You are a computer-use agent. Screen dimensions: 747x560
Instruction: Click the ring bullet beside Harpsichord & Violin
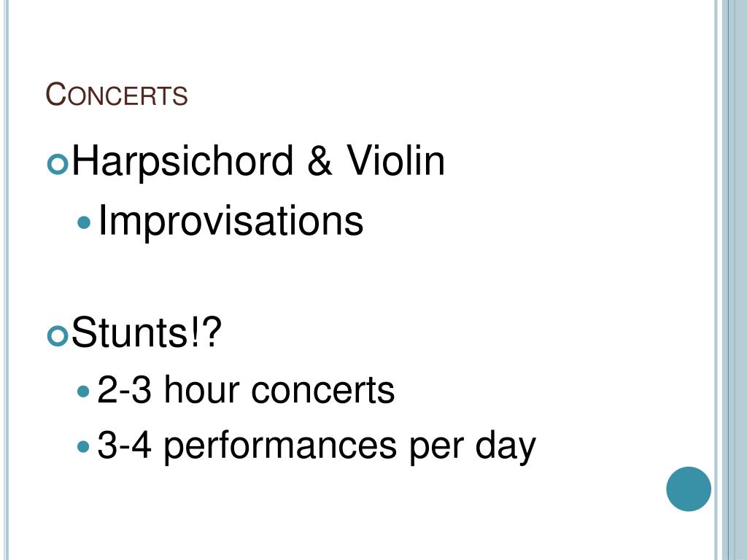point(58,164)
